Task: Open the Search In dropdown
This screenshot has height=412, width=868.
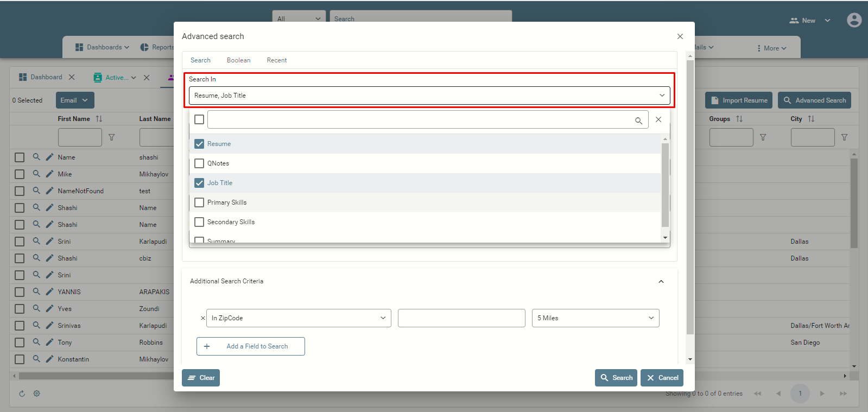Action: pyautogui.click(x=429, y=96)
